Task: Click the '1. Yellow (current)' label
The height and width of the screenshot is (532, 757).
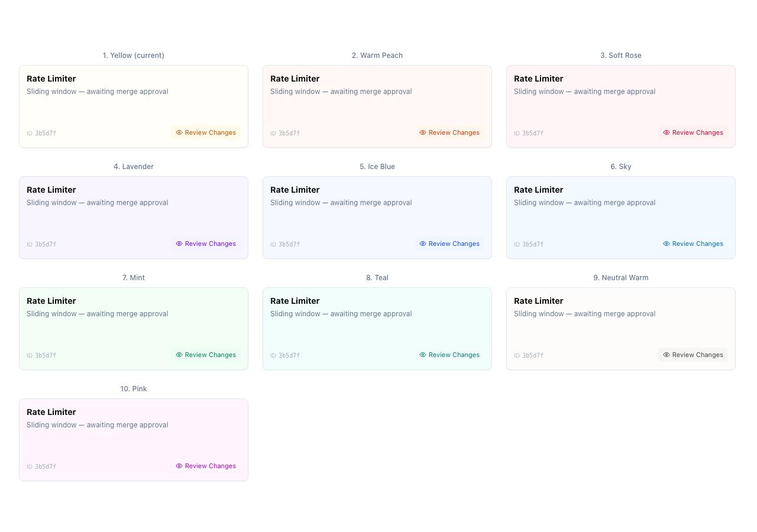Action: (134, 56)
